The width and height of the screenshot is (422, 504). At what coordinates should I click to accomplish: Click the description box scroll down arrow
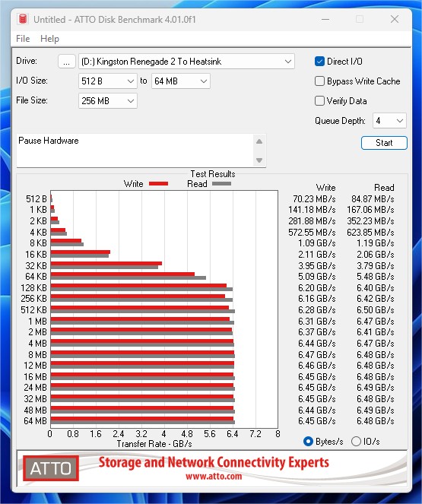(259, 160)
